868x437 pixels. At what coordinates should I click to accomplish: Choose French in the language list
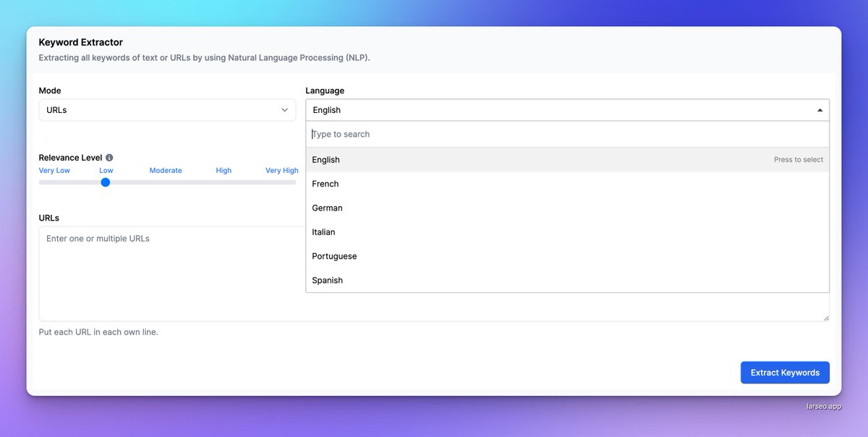click(x=567, y=184)
